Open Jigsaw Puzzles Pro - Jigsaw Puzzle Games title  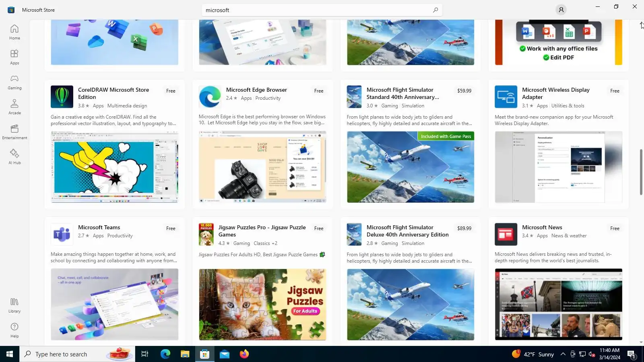tap(262, 231)
